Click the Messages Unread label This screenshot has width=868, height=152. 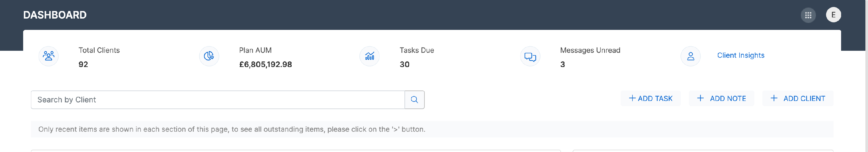pos(590,50)
